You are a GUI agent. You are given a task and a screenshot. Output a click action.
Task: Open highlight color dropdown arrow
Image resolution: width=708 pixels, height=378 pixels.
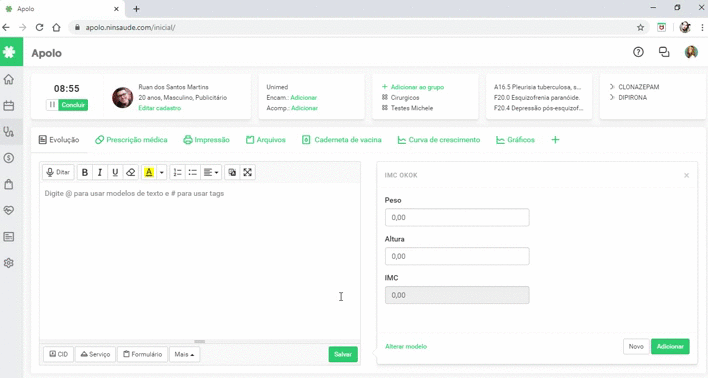click(x=162, y=173)
